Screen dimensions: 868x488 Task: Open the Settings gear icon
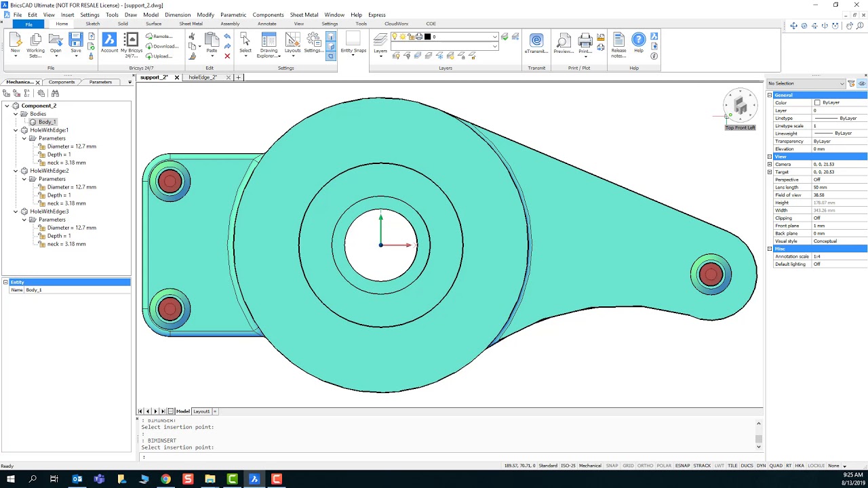coord(313,41)
